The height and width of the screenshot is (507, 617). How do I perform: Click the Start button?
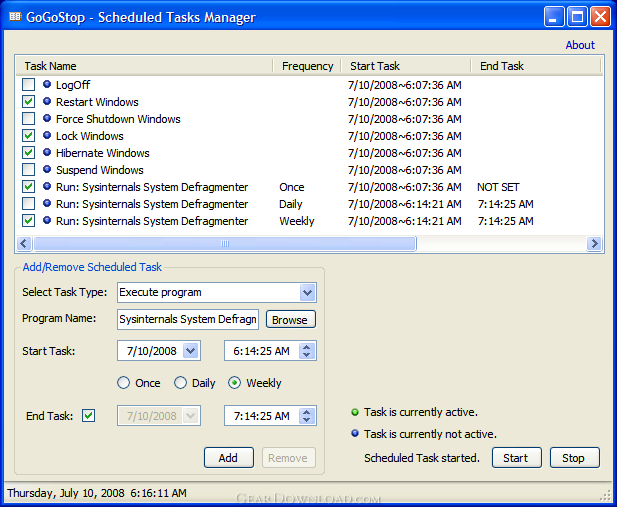point(517,458)
